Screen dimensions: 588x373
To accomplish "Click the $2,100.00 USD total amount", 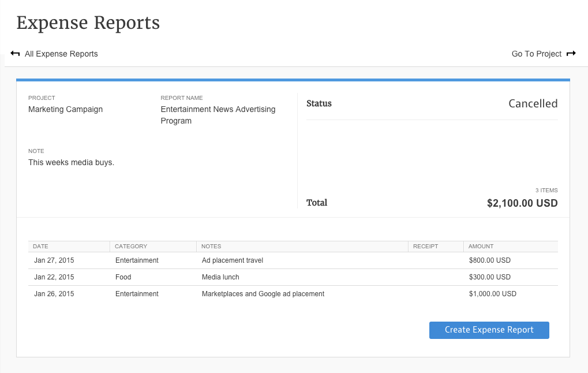I will click(522, 203).
